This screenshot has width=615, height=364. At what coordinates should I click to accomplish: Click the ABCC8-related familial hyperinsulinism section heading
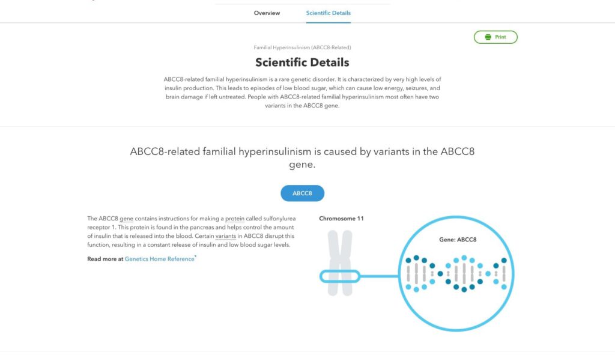[302, 158]
